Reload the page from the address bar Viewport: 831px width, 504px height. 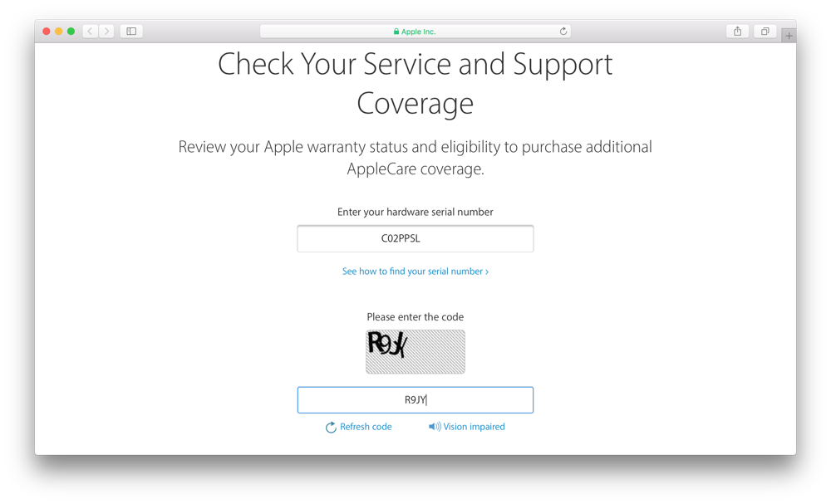(x=563, y=32)
